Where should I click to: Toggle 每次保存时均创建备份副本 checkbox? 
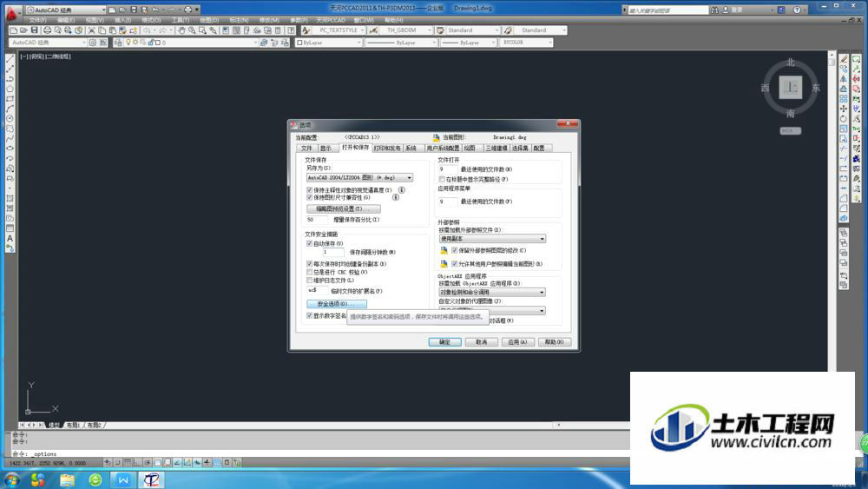pyautogui.click(x=310, y=264)
